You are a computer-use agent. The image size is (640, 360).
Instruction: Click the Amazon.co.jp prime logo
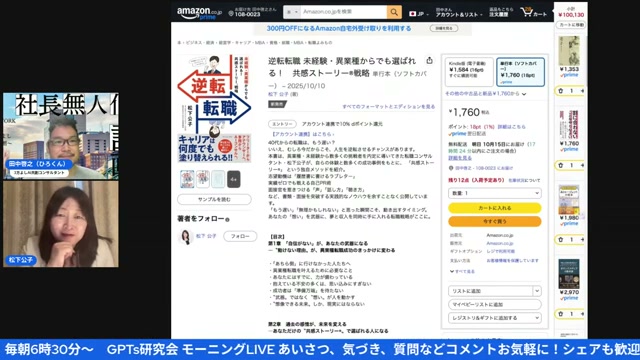pyautogui.click(x=199, y=13)
